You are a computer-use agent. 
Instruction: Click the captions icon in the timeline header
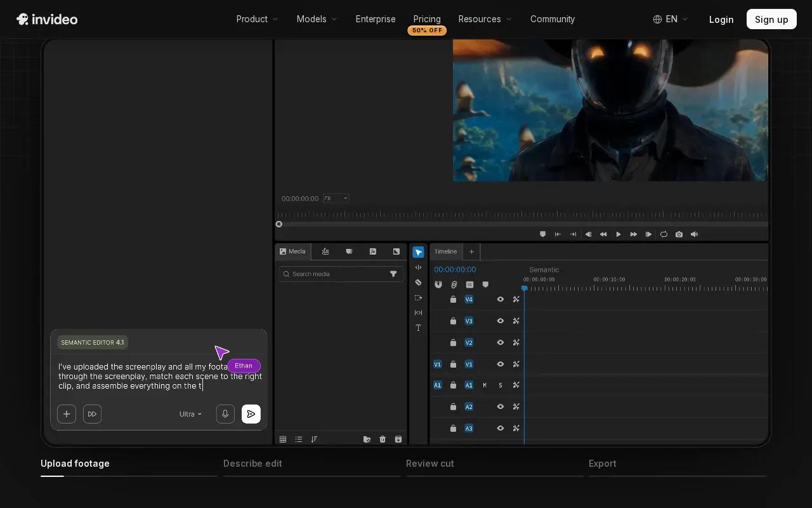469,284
